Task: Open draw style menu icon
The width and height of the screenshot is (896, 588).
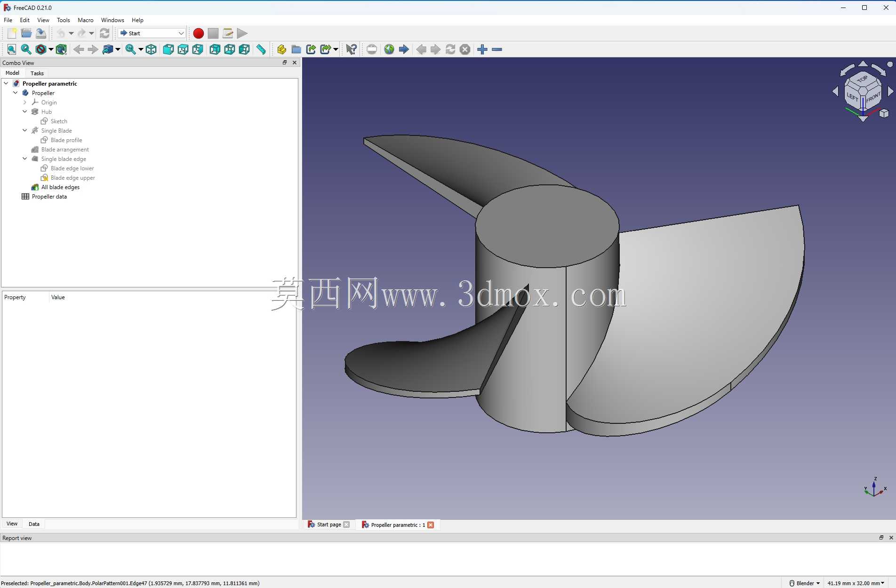Action: [x=41, y=49]
